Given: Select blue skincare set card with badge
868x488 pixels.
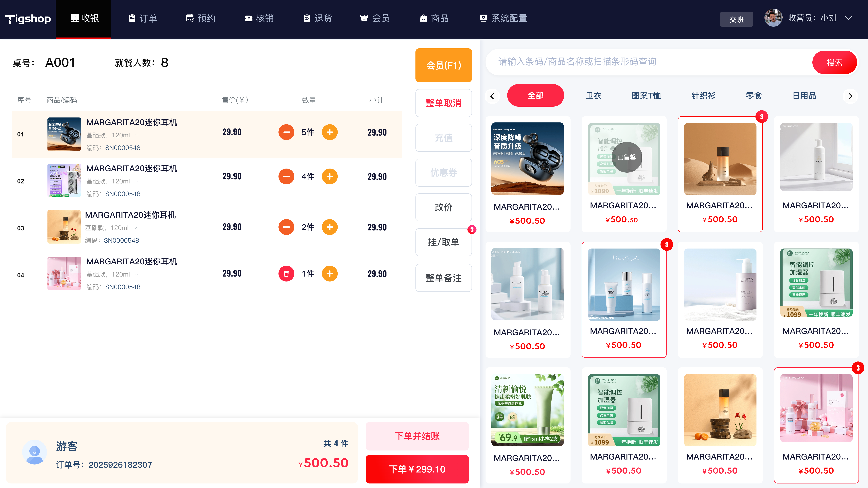Looking at the screenshot, I should [x=624, y=300].
